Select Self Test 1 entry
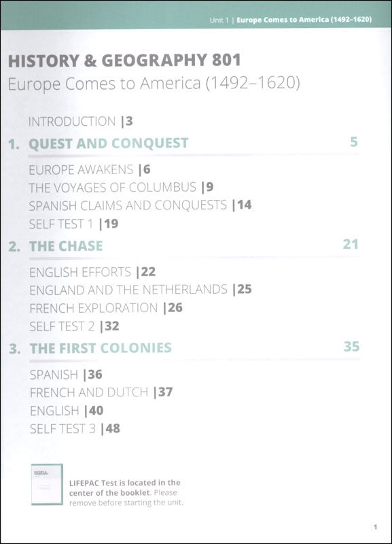 [73, 224]
